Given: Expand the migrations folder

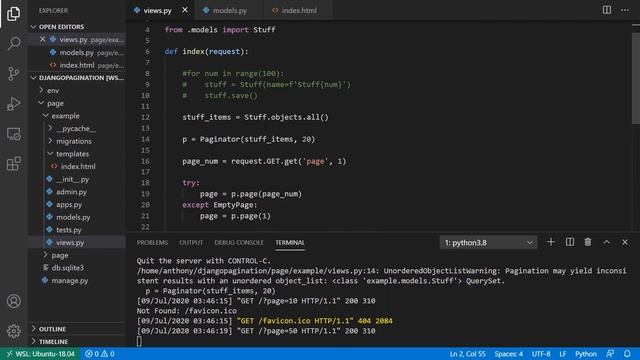Looking at the screenshot, I should [50, 141].
